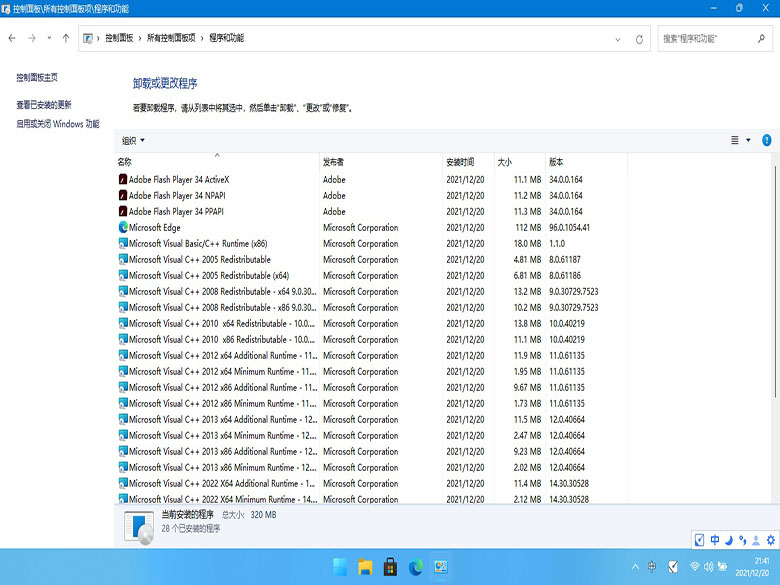This screenshot has width=780, height=585.
Task: Select Visual C++ 2005 Redistributable icon, version 8.0.61187
Action: tap(123, 259)
